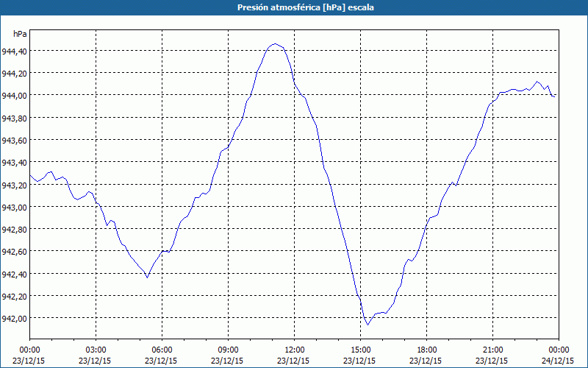Click the curve's local minimum before 06:00
The height and width of the screenshot is (368, 588).
(x=147, y=277)
